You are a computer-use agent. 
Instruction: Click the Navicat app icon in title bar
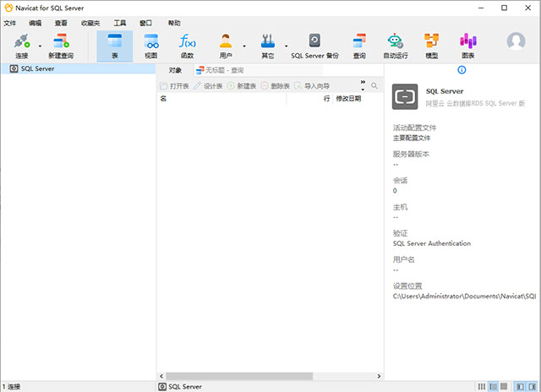point(8,8)
